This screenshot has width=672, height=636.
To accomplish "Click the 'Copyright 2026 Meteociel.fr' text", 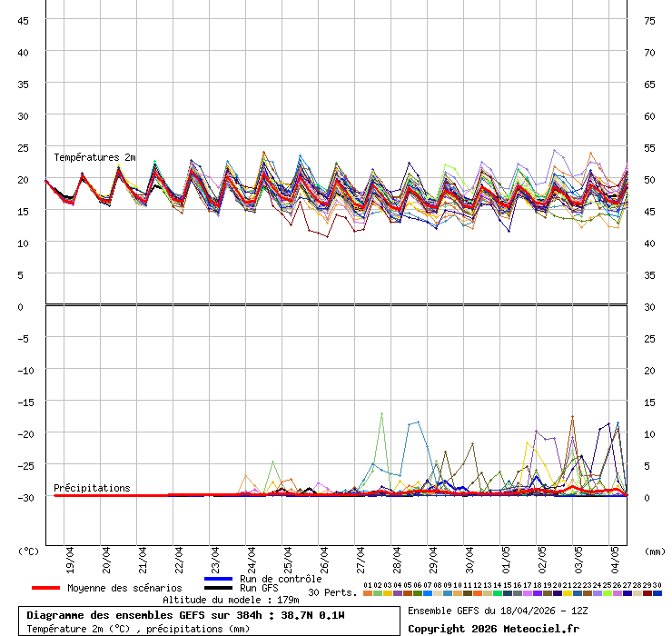I will tap(493, 628).
